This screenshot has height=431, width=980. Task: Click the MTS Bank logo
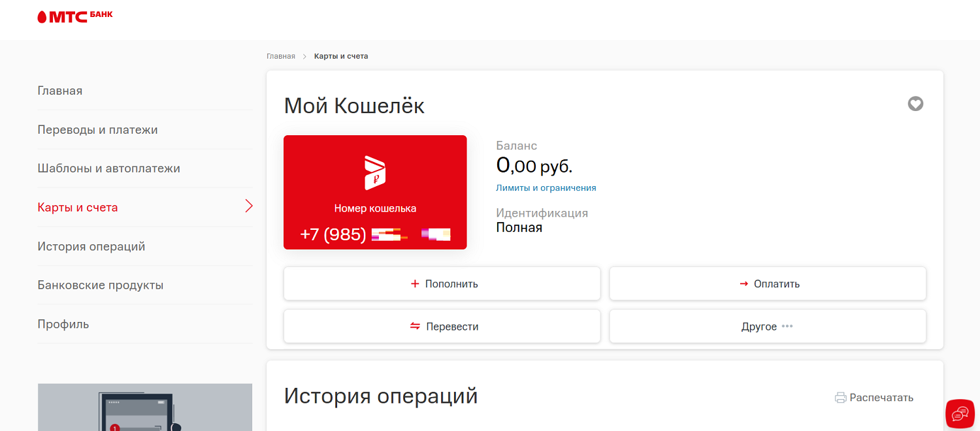[x=75, y=16]
